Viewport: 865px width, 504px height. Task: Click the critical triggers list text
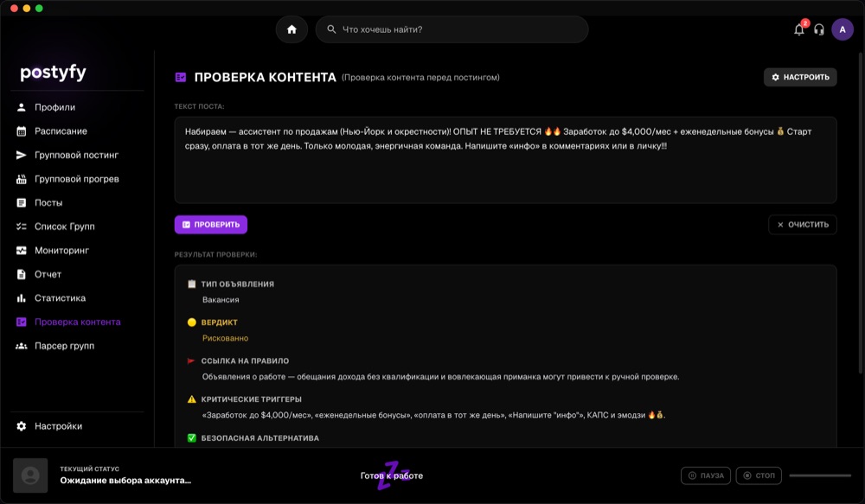coord(433,415)
